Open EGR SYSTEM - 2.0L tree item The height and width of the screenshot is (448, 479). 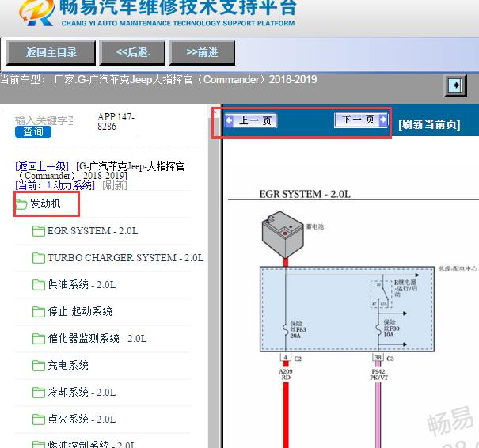coord(93,231)
